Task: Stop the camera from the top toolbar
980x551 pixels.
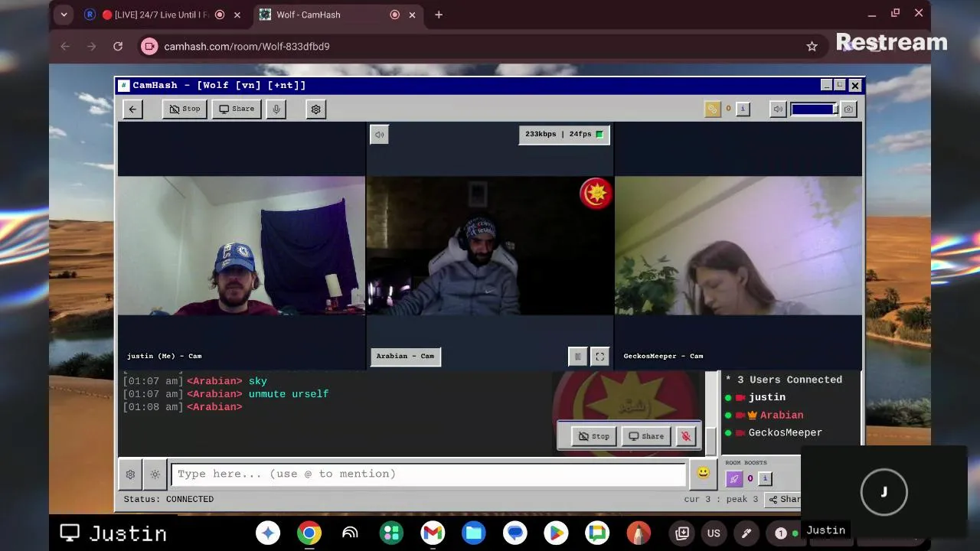Action: (x=185, y=109)
